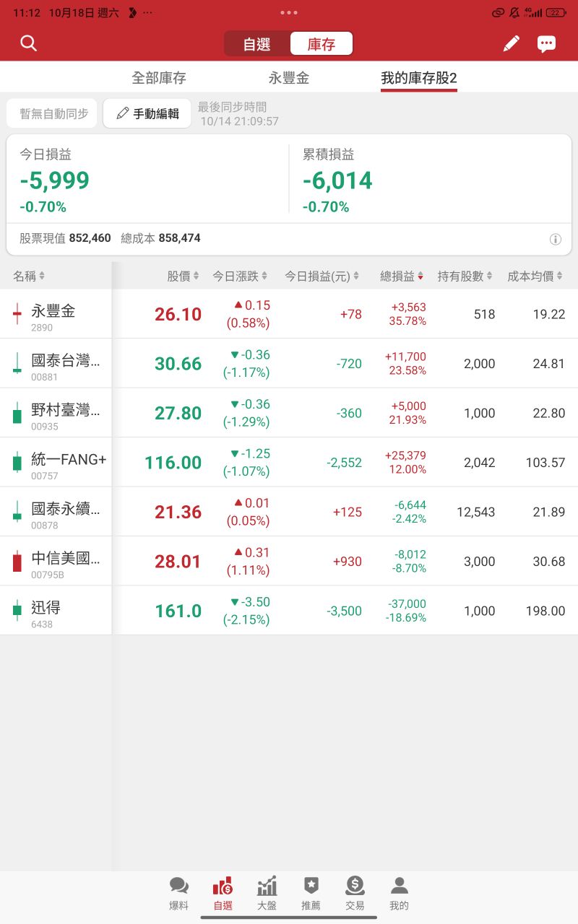Open the 爆料 discussion icon in bottom navigation
Screen dimensions: 578x924
coord(178,891)
